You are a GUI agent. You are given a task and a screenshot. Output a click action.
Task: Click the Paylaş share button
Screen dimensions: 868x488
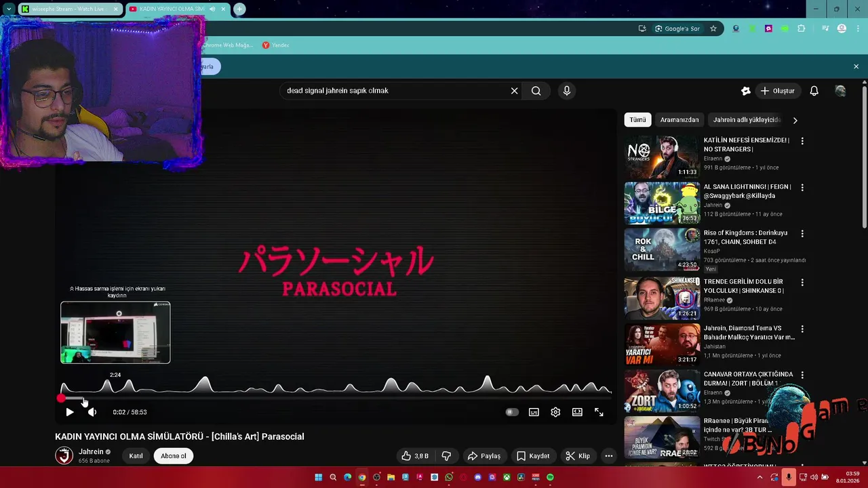tap(484, 456)
